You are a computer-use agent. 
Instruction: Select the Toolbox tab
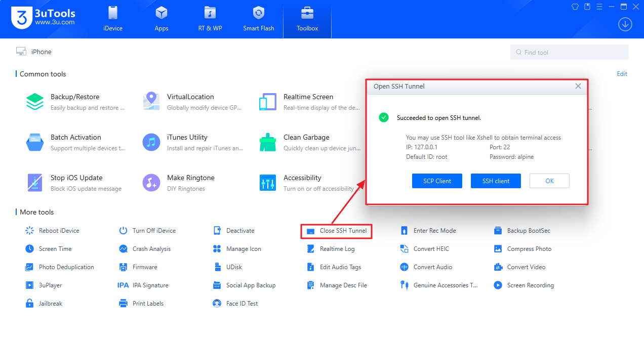coord(307,19)
